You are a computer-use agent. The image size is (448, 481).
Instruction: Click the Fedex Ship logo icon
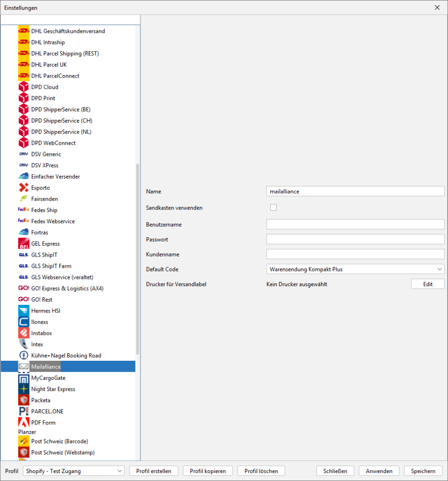pyautogui.click(x=24, y=210)
